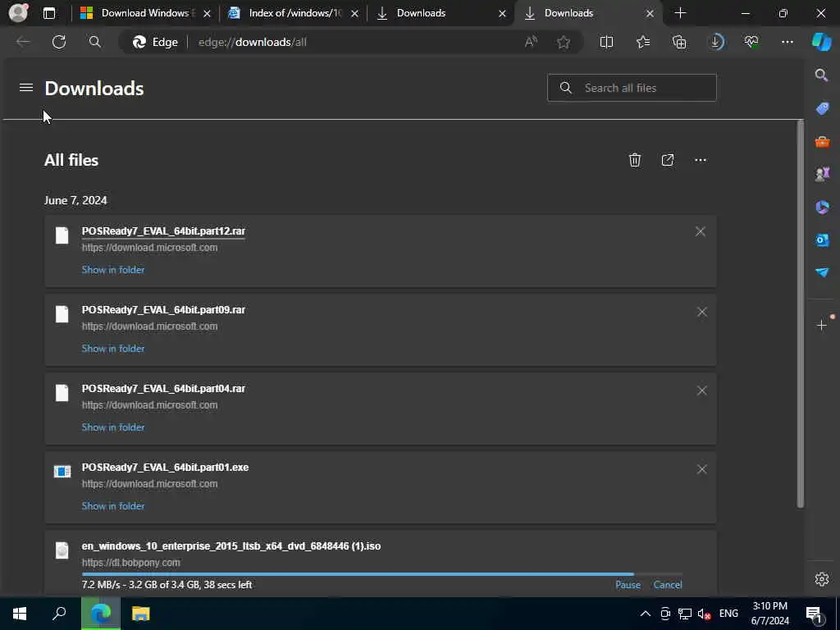Viewport: 840px width, 630px height.
Task: Click the Delete all trash icon
Action: coord(634,160)
